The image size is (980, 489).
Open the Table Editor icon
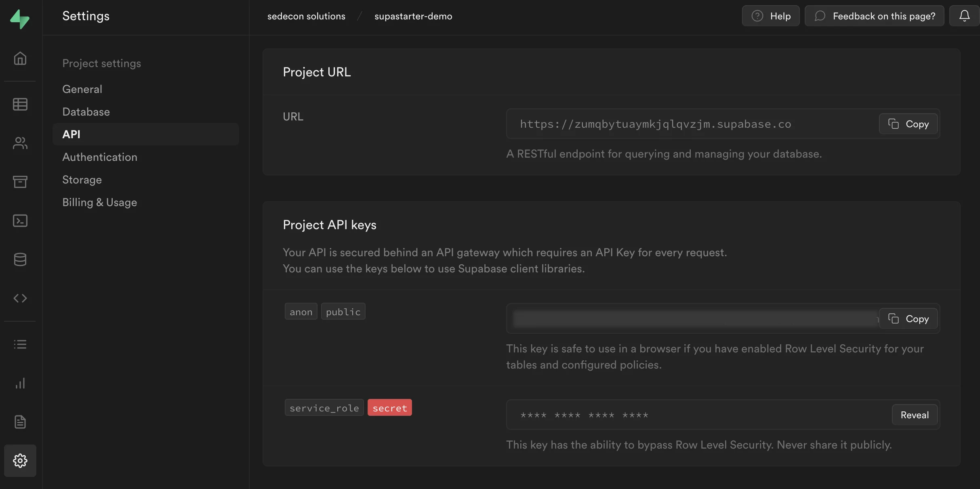click(x=20, y=104)
